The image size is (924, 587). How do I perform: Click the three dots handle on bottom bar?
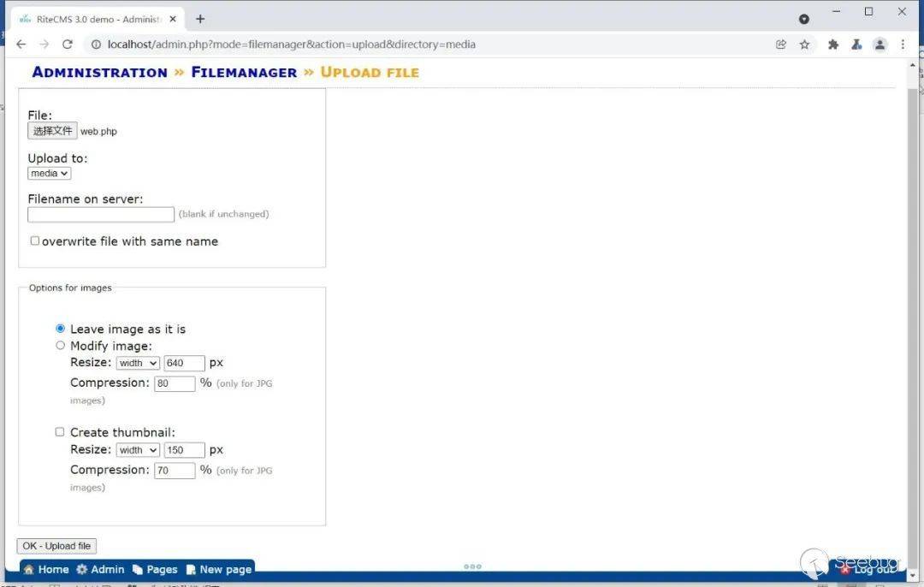(x=472, y=566)
